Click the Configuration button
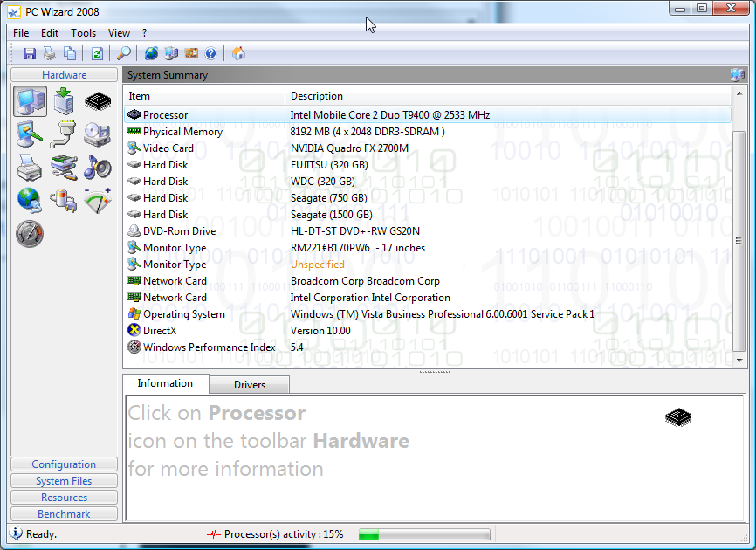The image size is (756, 550). [63, 464]
